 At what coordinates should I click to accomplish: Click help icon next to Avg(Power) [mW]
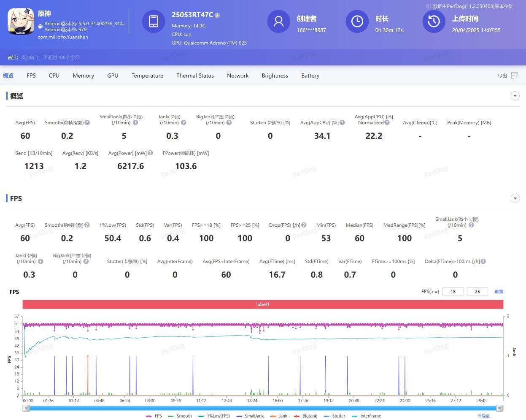(x=150, y=153)
